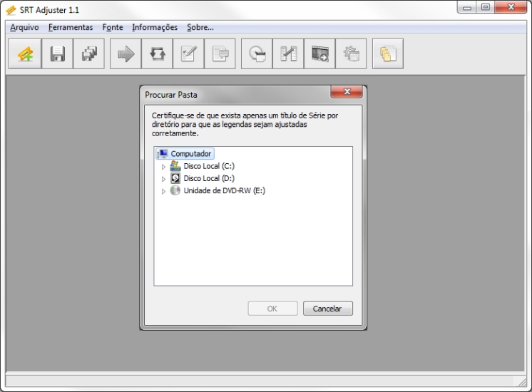
Task: Select Disco Local (C:) folder entry
Action: tap(209, 166)
